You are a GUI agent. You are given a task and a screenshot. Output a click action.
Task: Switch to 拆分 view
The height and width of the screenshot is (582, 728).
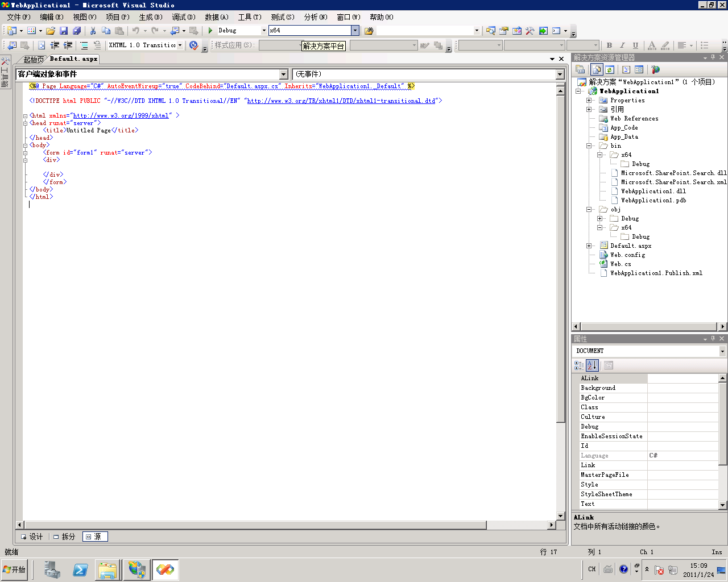click(64, 537)
